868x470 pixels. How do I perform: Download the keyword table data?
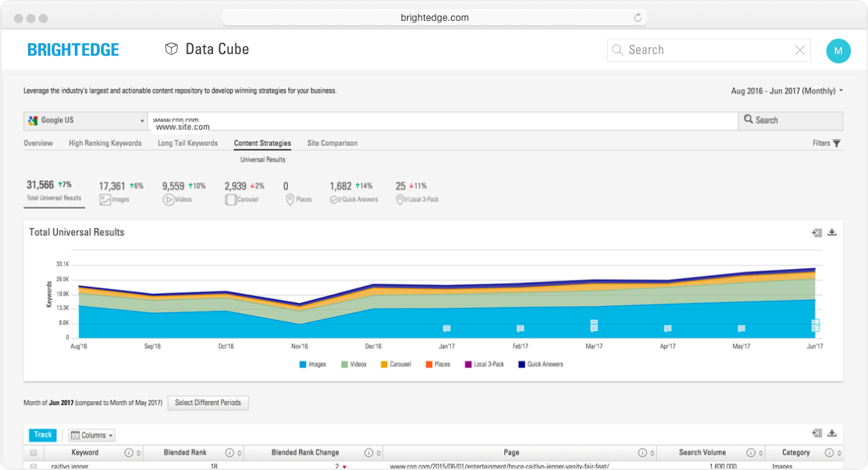(x=832, y=434)
